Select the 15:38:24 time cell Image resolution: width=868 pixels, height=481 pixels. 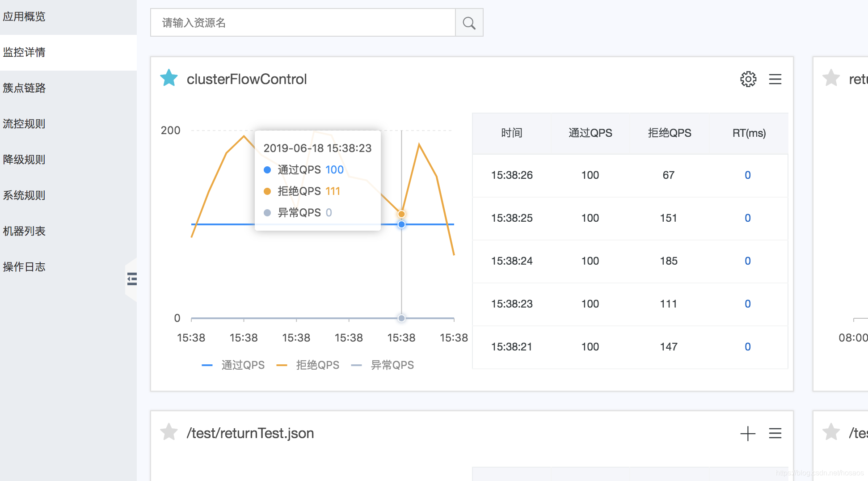point(512,261)
